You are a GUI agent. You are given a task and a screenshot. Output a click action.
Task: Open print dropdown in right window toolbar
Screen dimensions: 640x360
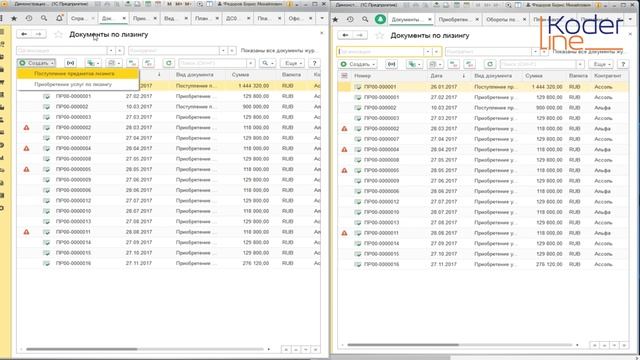pos(435,64)
